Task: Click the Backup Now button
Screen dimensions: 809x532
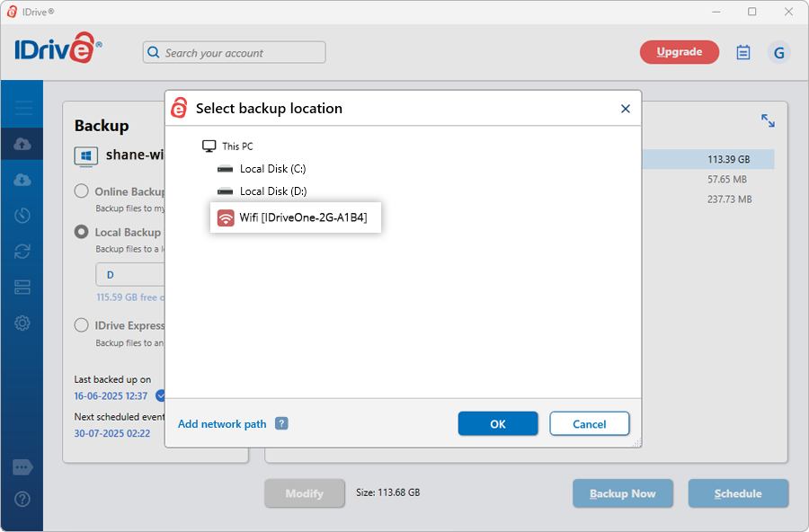Action: [622, 493]
